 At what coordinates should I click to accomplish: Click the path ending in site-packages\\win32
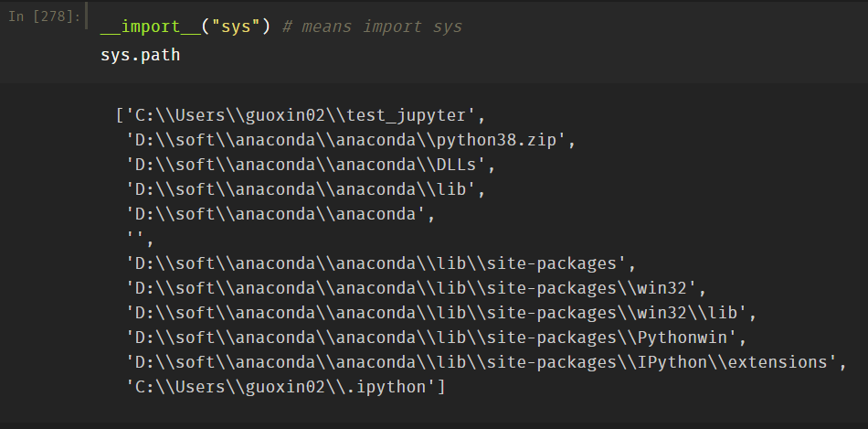click(417, 289)
